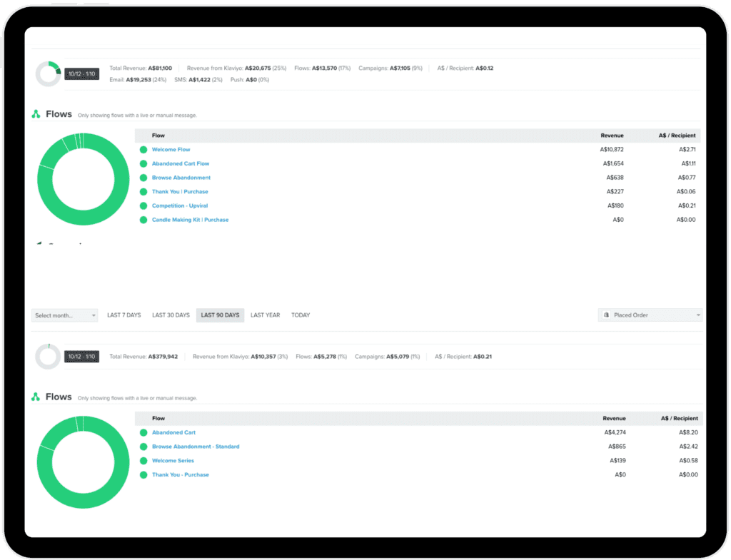Open the Welcome Flow link

point(171,150)
